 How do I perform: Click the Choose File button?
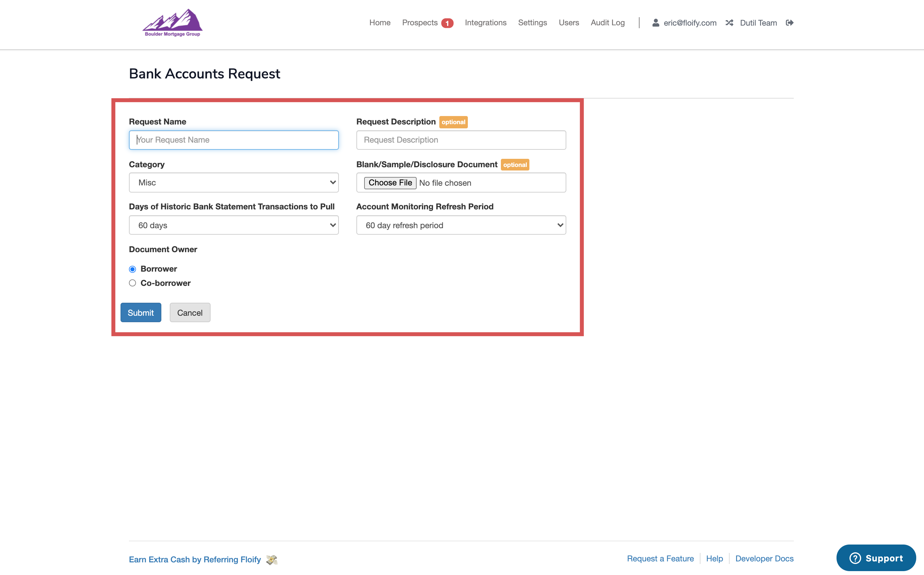pyautogui.click(x=390, y=183)
